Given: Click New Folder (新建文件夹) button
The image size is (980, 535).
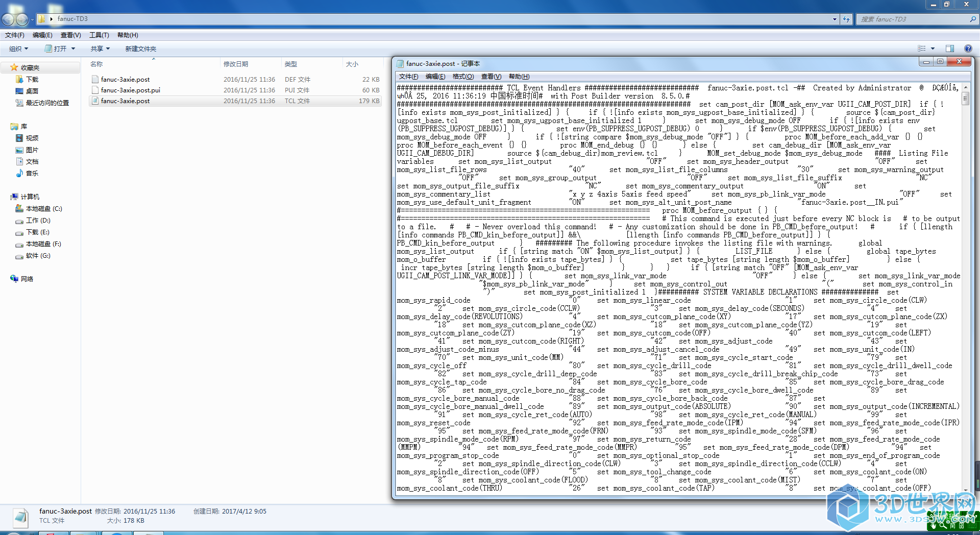Looking at the screenshot, I should [x=141, y=48].
